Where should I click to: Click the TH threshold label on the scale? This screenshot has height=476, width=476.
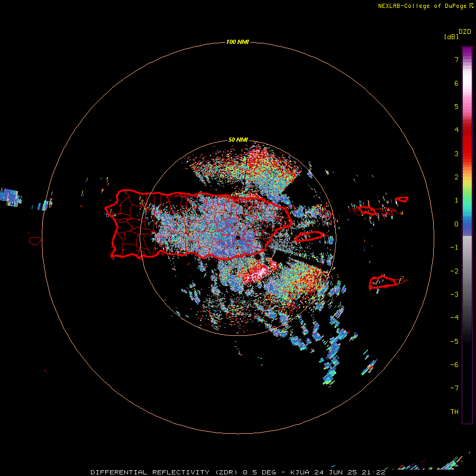(x=454, y=412)
